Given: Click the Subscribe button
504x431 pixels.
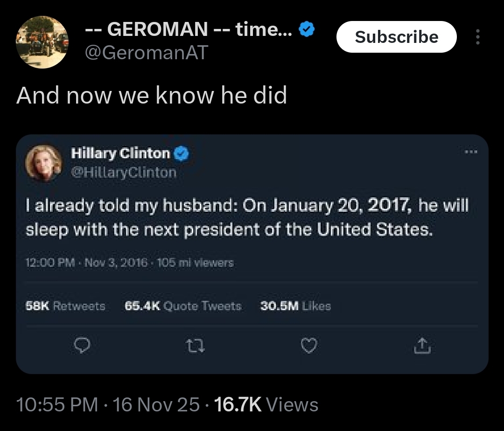Looking at the screenshot, I should (396, 37).
